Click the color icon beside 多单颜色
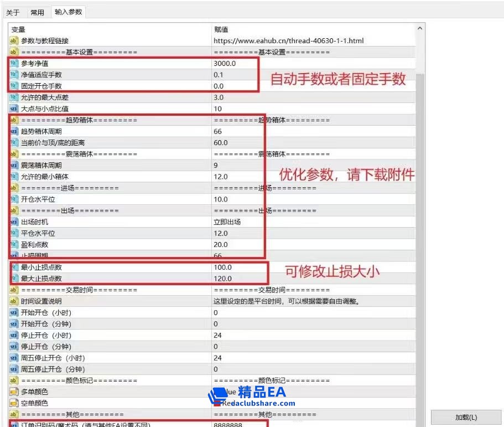Screen dimensions: 504x427 [x=14, y=392]
